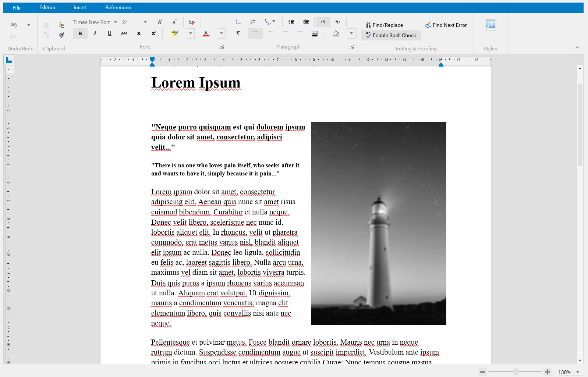Click the Find/Replace button
Viewport: 588px width, 377px height.
(x=384, y=25)
